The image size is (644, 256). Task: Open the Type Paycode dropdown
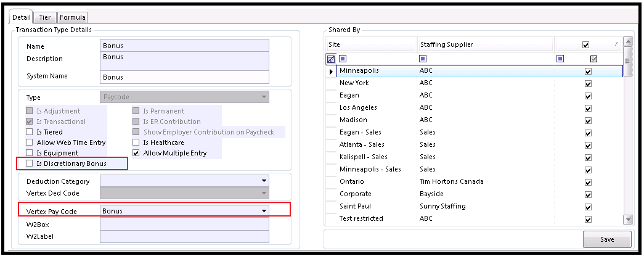[184, 97]
